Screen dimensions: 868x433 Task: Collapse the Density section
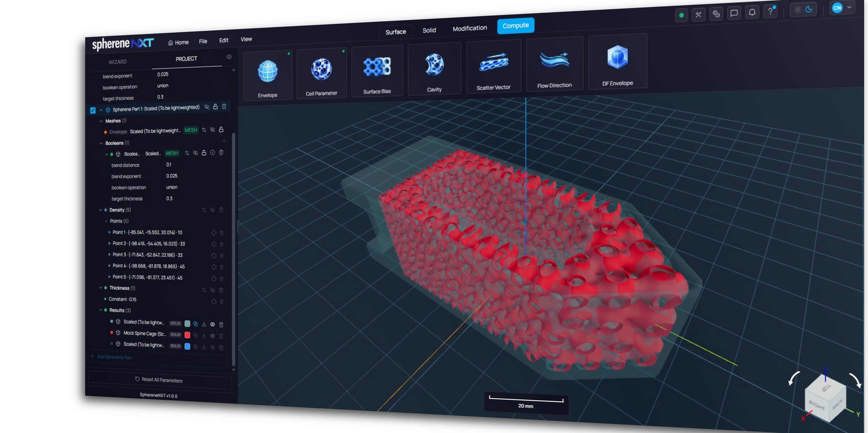pos(100,210)
